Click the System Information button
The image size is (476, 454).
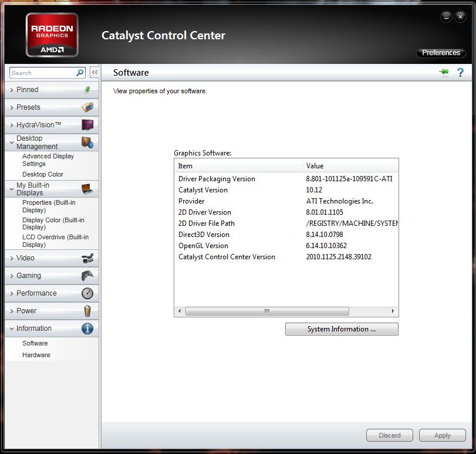[x=342, y=329]
